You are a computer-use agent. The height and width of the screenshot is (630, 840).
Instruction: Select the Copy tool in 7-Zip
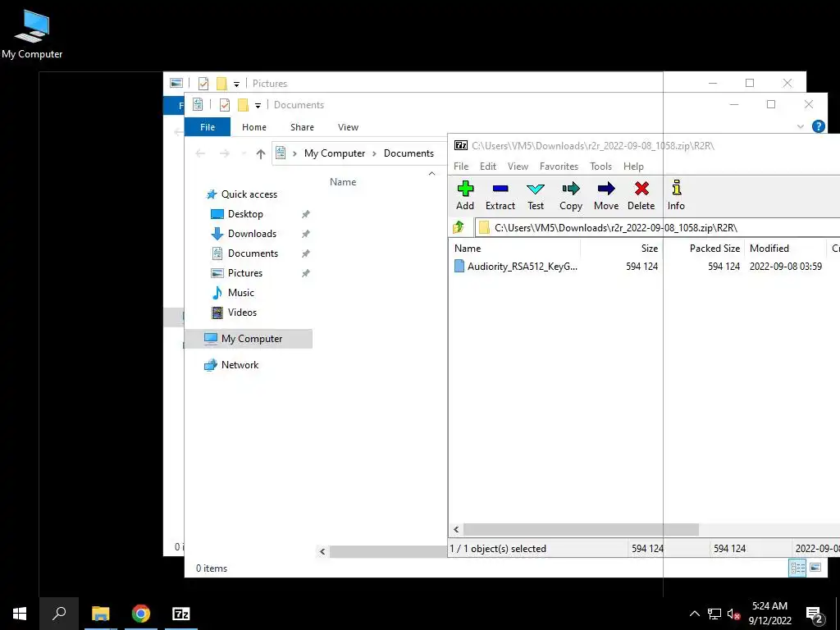pos(571,195)
